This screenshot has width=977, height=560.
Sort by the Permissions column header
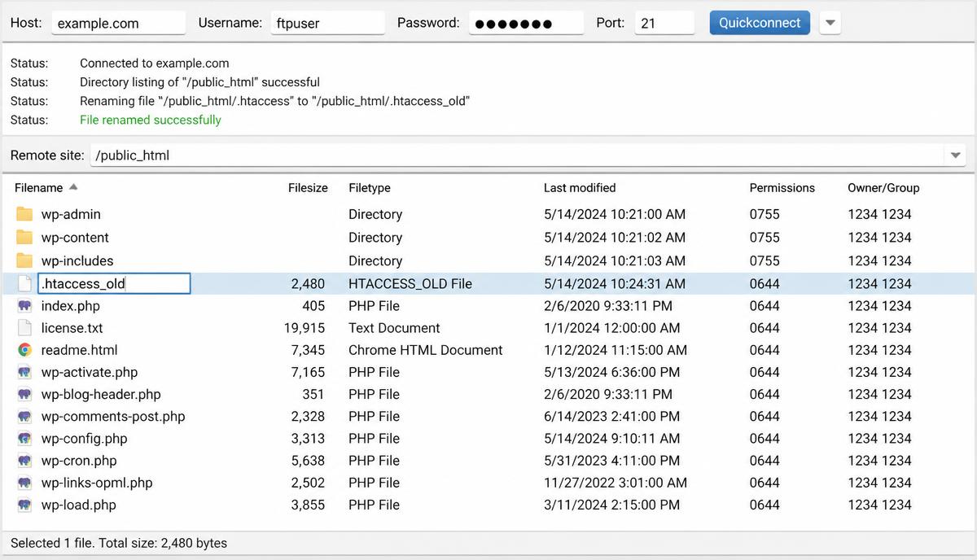click(782, 187)
